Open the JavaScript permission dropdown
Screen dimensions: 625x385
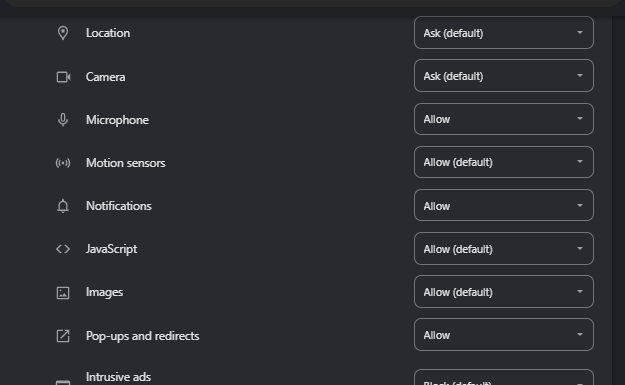[504, 248]
